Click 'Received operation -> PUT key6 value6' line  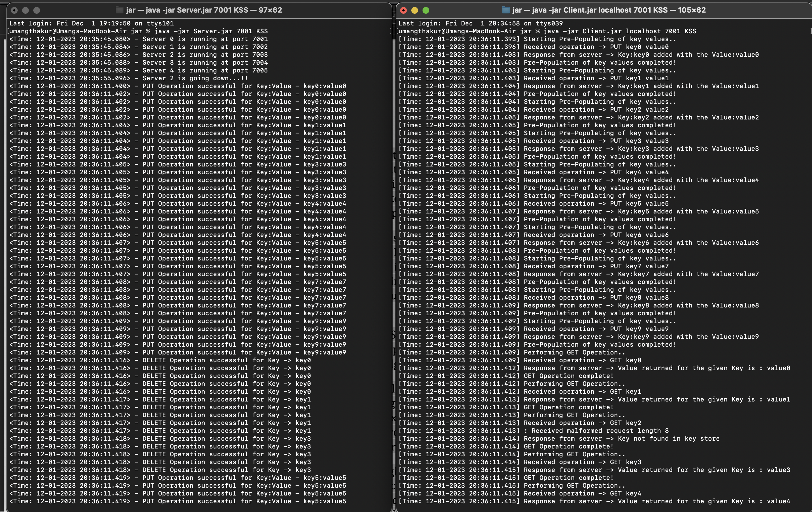533,235
